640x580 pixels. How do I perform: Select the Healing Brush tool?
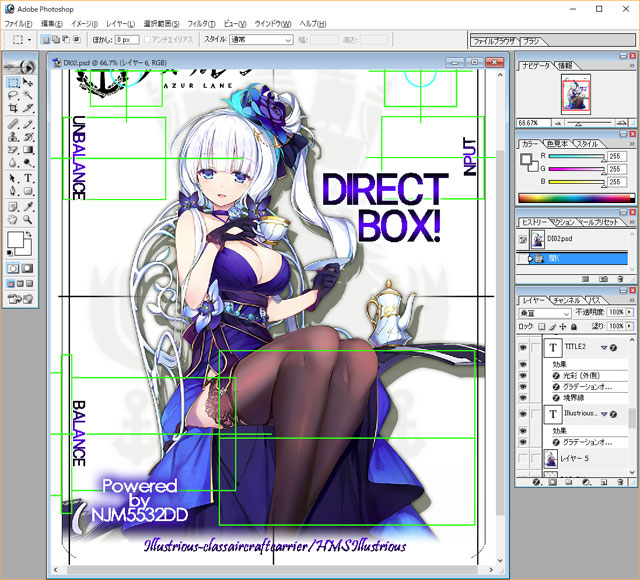13,124
